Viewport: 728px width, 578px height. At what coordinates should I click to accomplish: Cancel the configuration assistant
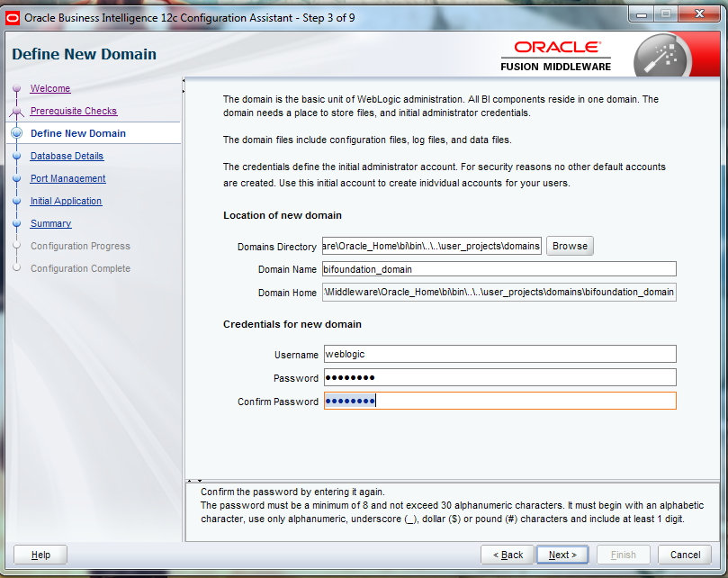tap(685, 555)
